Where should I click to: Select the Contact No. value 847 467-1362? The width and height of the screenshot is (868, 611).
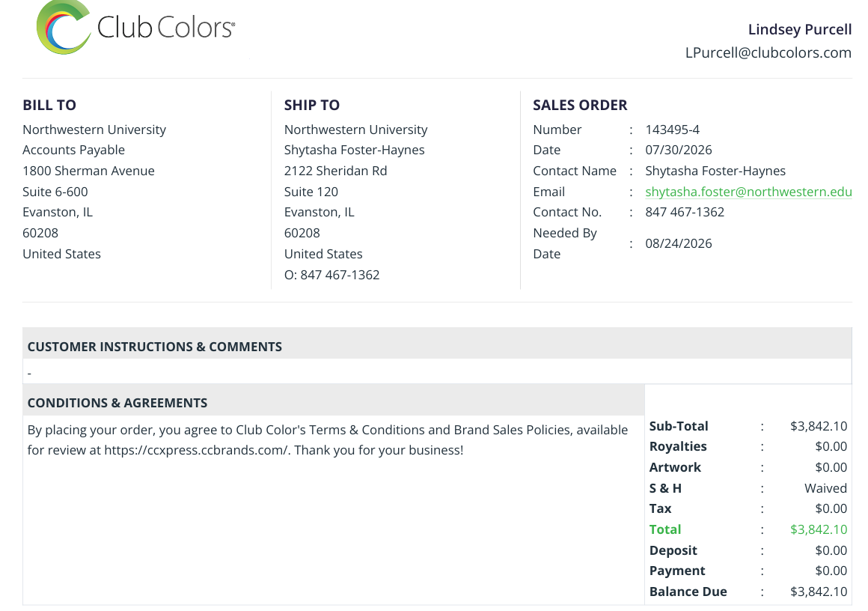point(684,212)
